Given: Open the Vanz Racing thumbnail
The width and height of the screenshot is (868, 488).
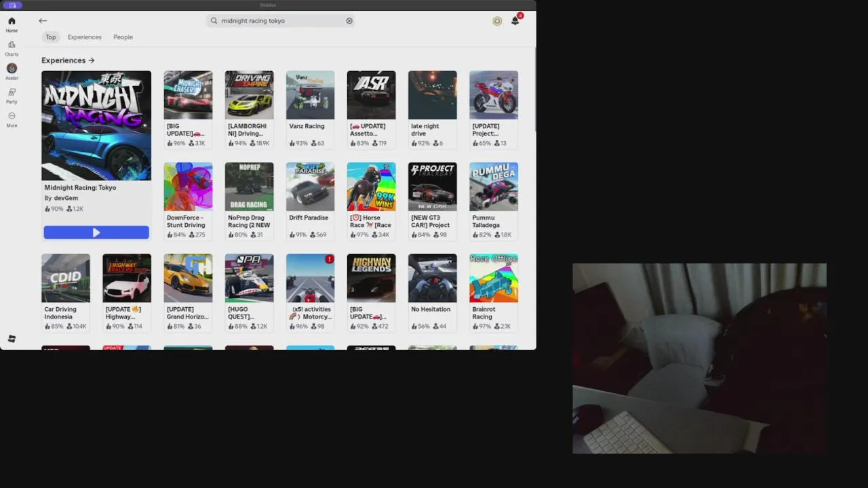Looking at the screenshot, I should point(311,95).
